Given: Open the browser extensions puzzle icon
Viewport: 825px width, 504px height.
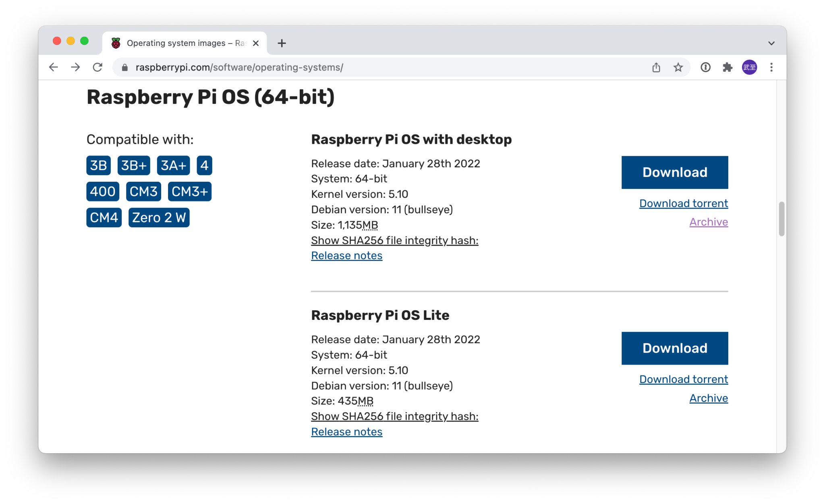Looking at the screenshot, I should point(728,67).
